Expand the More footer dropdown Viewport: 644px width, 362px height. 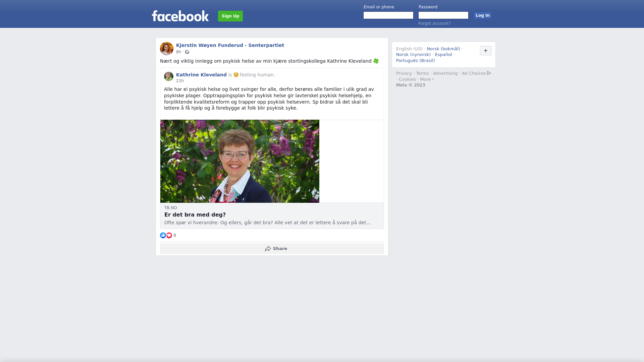coord(427,79)
